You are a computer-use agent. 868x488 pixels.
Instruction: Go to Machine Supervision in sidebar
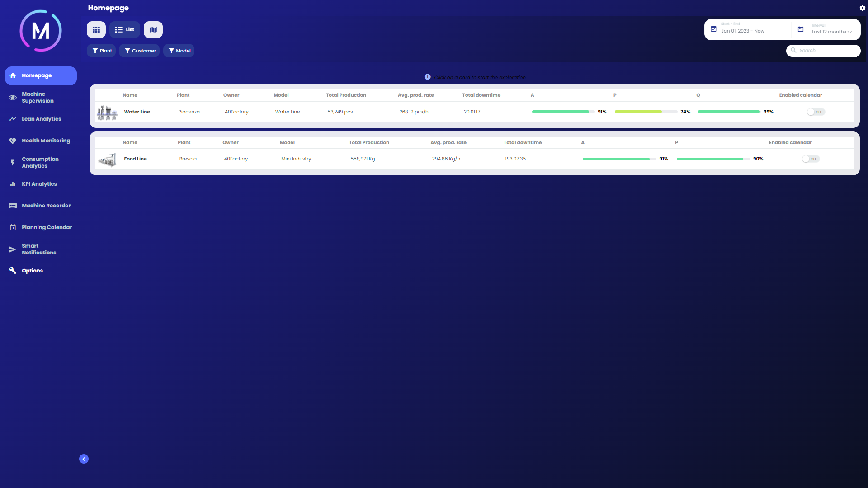click(x=38, y=98)
